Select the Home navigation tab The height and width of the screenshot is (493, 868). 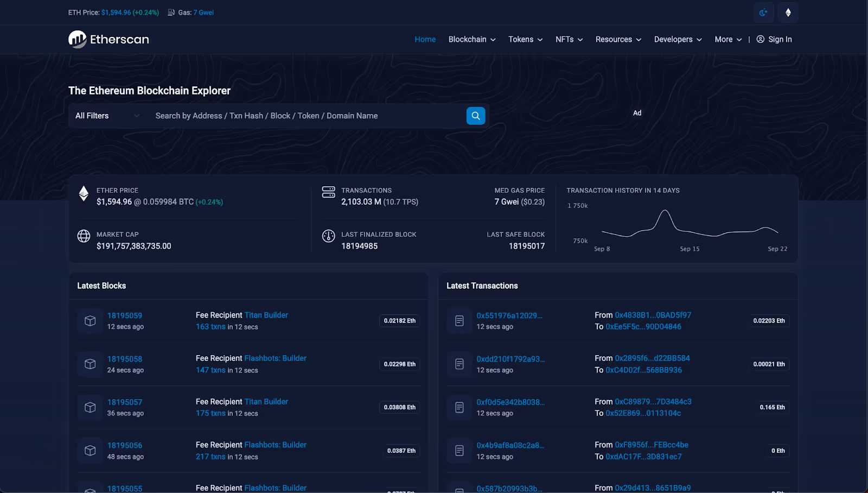pyautogui.click(x=425, y=39)
